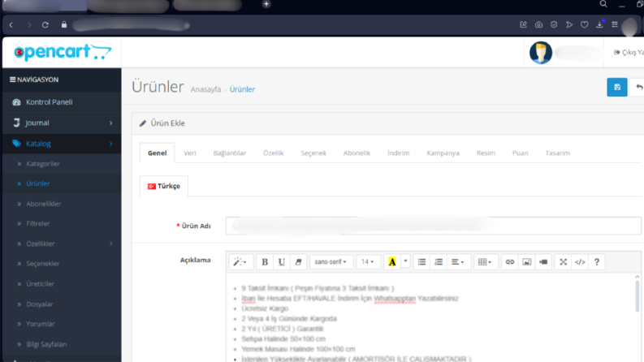Click the Ürünler breadcrumb link
This screenshot has width=644, height=362.
pos(242,89)
